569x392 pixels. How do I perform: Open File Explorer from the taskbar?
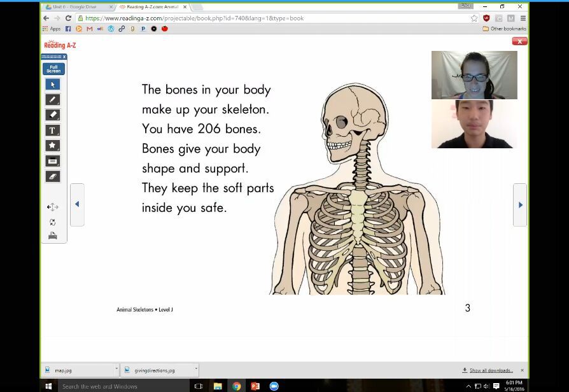tap(218, 386)
